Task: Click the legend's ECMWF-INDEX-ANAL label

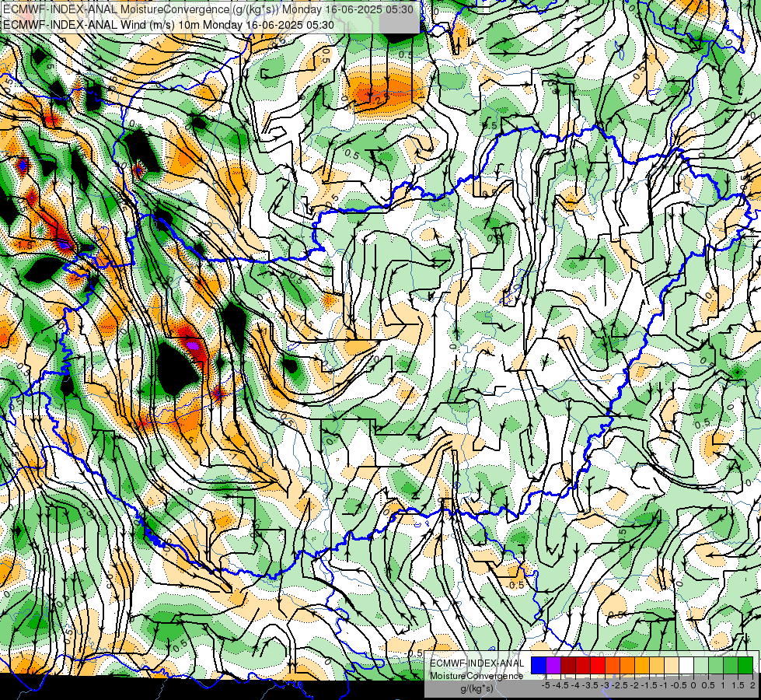Action: [476, 663]
